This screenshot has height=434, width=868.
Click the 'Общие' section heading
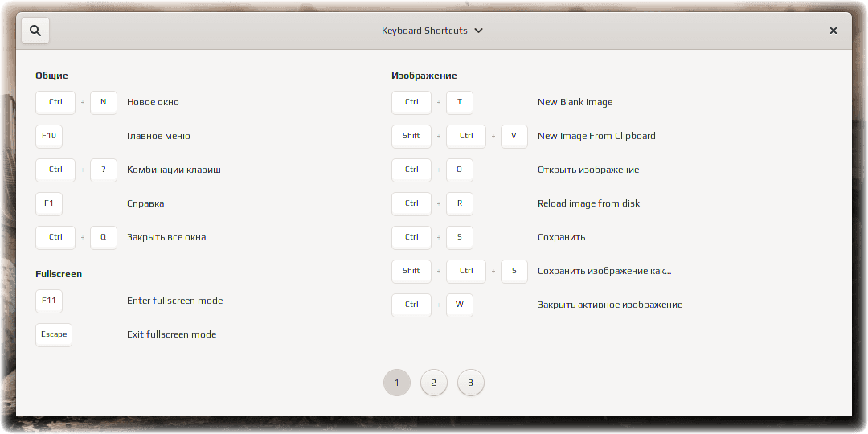(x=51, y=76)
